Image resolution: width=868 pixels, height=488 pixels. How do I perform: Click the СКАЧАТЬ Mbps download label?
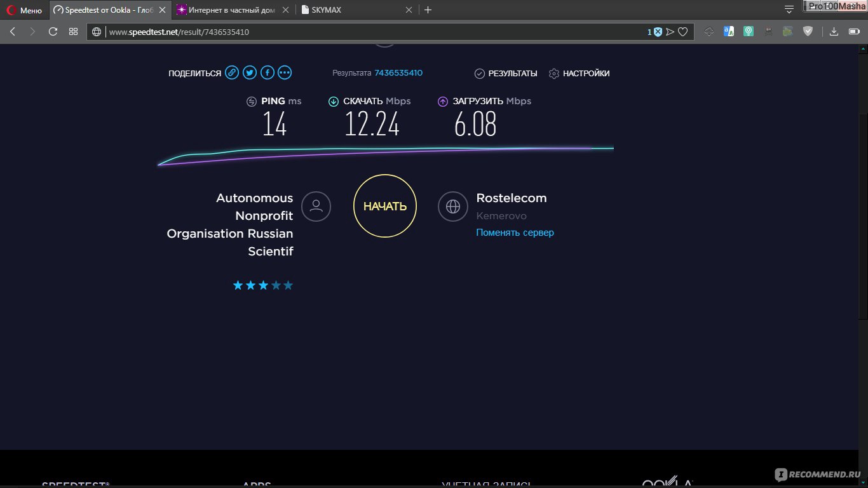click(377, 101)
